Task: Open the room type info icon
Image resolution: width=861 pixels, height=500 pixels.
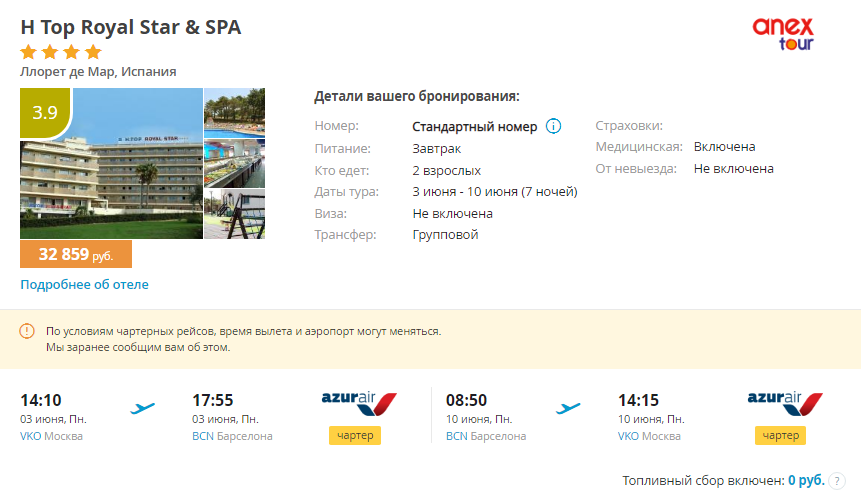Action: (x=553, y=127)
